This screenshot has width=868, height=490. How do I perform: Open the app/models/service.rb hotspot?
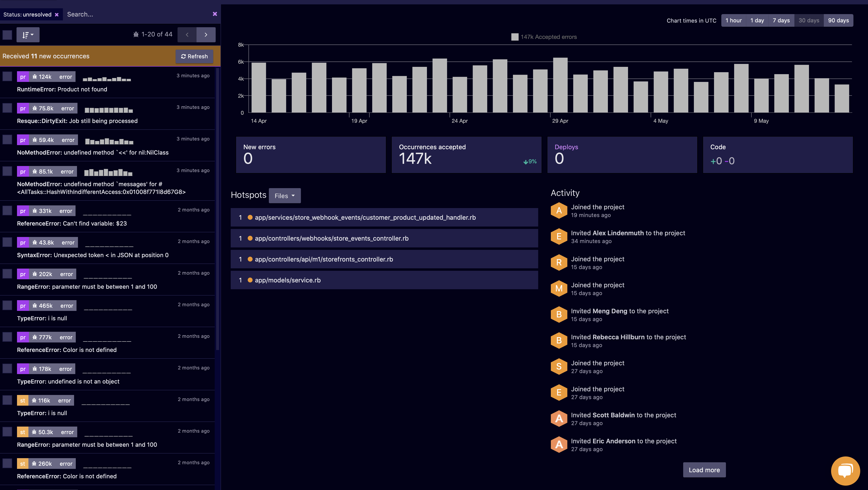pyautogui.click(x=287, y=280)
